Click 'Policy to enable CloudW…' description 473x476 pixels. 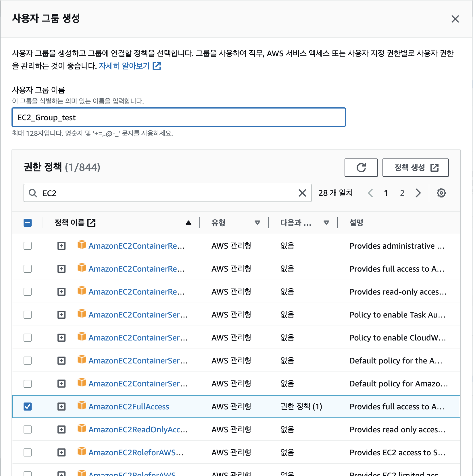(x=398, y=338)
